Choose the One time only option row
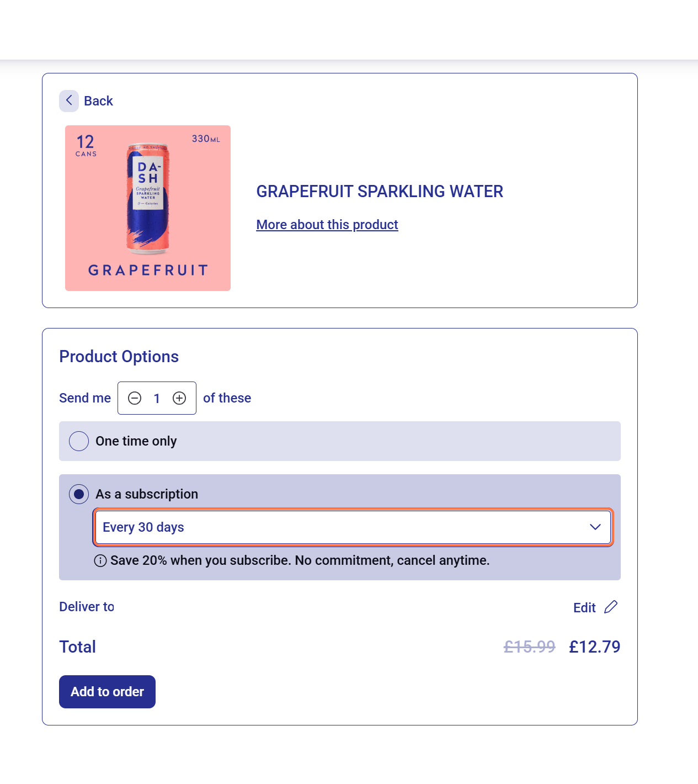 coord(340,441)
